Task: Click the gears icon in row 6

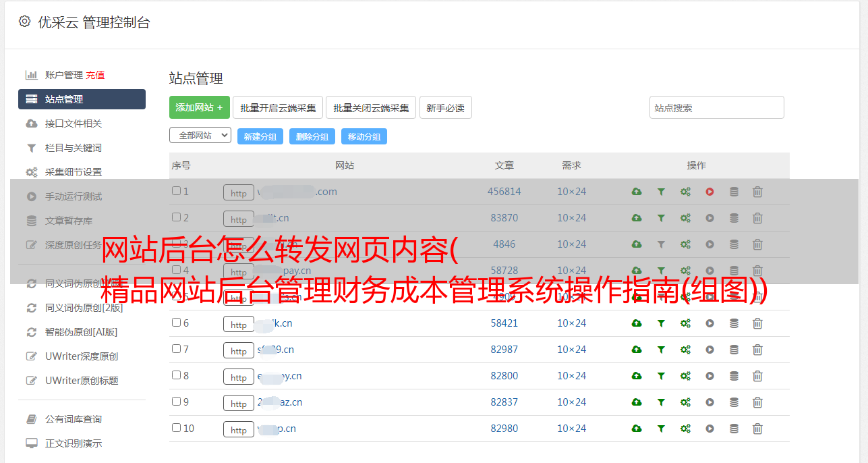Action: click(x=685, y=323)
